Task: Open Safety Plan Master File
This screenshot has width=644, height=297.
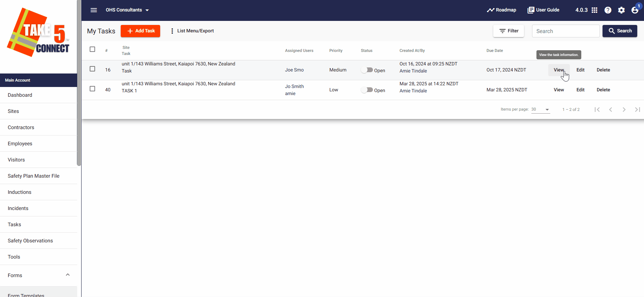Action: (38, 176)
